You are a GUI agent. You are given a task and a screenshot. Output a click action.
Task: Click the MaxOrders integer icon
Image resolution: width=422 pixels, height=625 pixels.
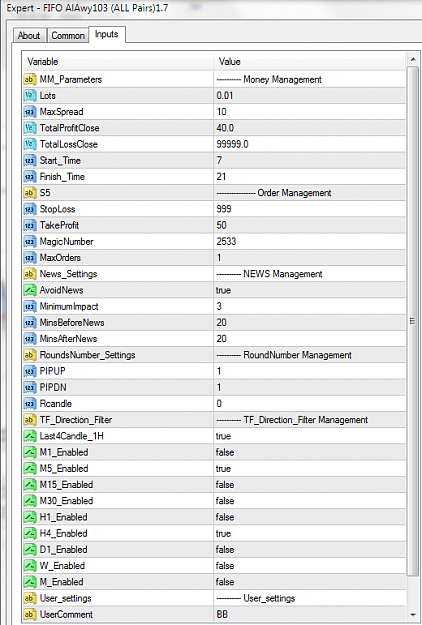click(30, 258)
